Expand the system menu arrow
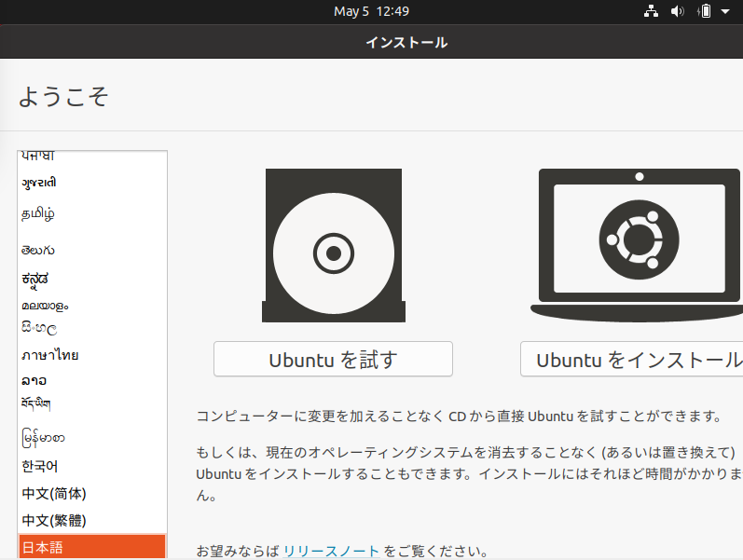Screen dimensions: 743x560 (x=725, y=11)
